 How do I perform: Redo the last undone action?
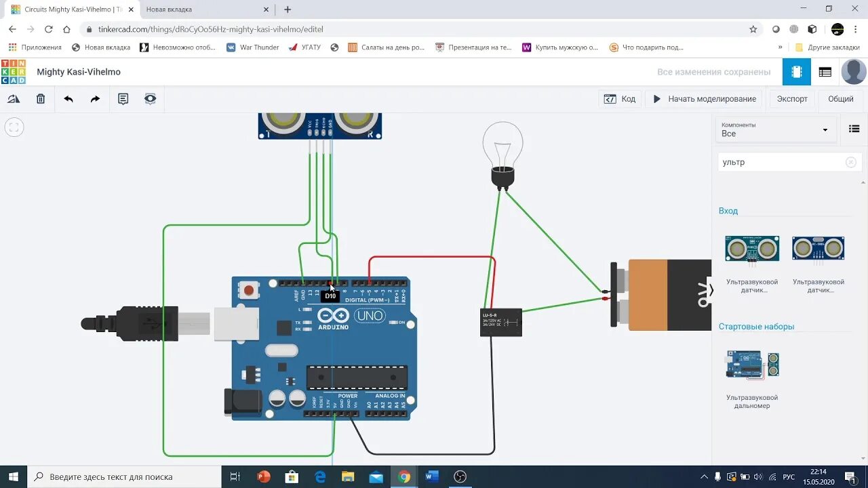(93, 99)
